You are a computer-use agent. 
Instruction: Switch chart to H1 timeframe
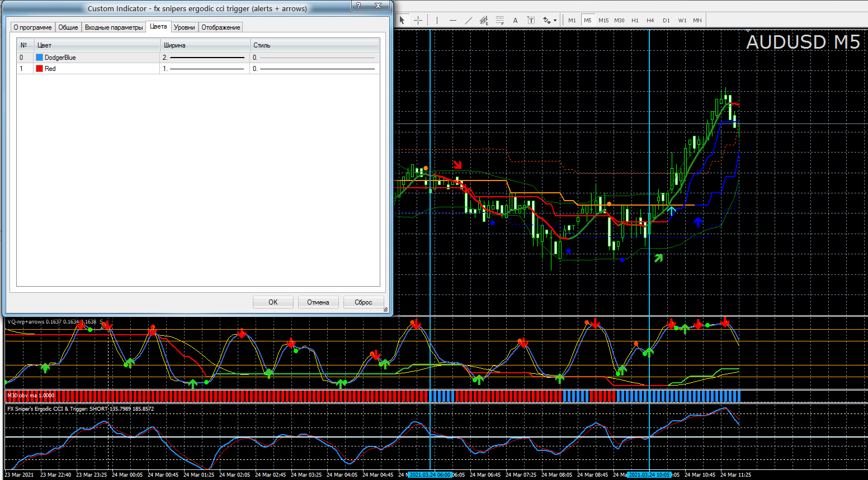635,20
